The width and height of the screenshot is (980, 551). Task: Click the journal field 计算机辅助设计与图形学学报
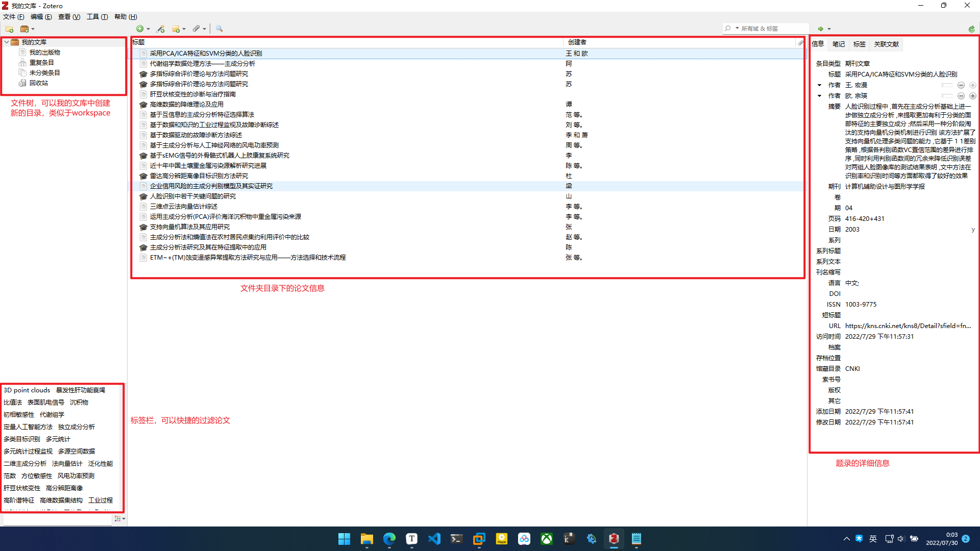point(885,187)
